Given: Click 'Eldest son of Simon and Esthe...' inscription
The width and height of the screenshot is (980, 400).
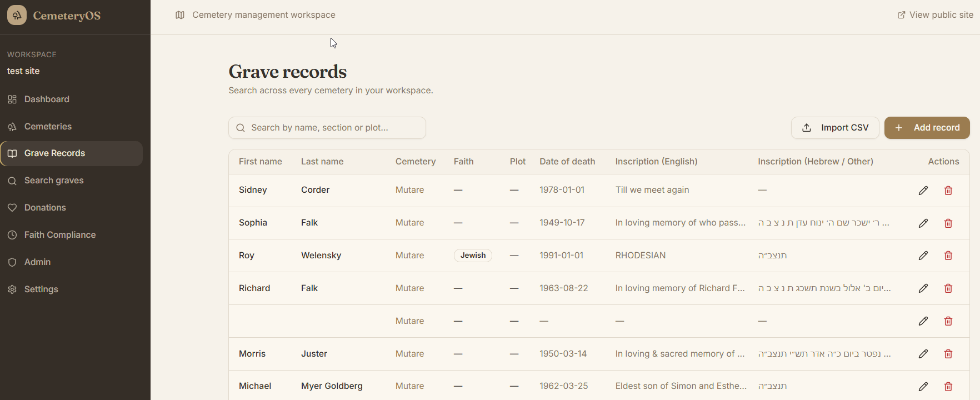Looking at the screenshot, I should 681,386.
